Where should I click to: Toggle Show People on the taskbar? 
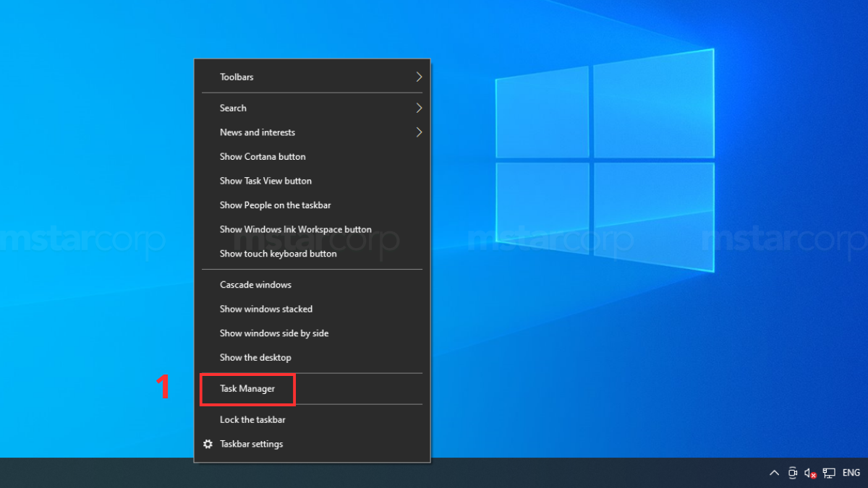pyautogui.click(x=312, y=205)
